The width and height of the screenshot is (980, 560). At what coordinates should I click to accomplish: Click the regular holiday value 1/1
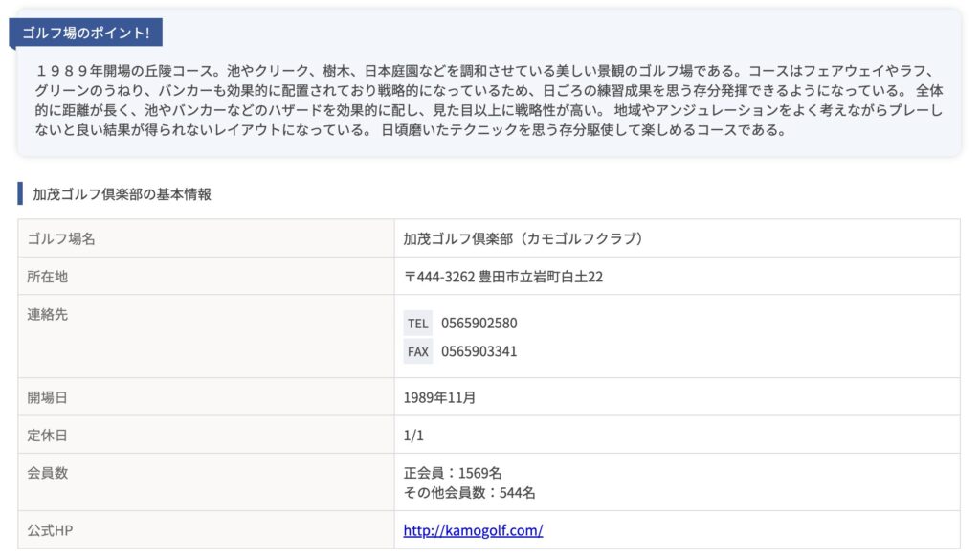(413, 435)
